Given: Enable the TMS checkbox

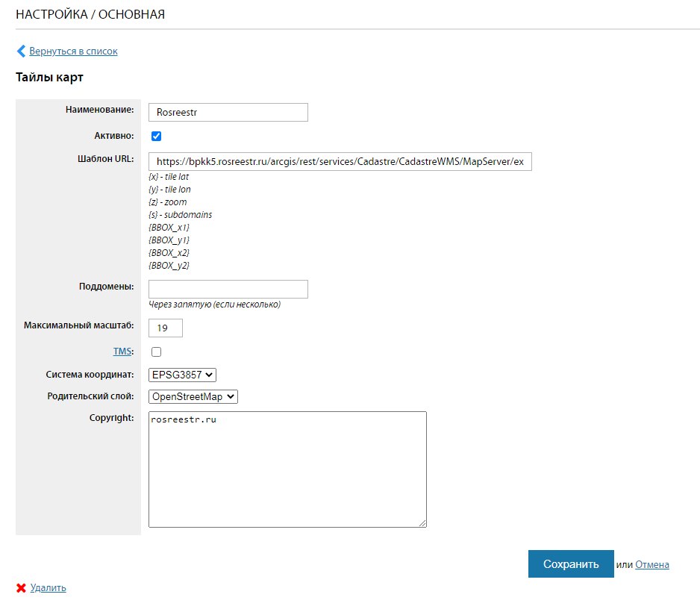Looking at the screenshot, I should [156, 352].
